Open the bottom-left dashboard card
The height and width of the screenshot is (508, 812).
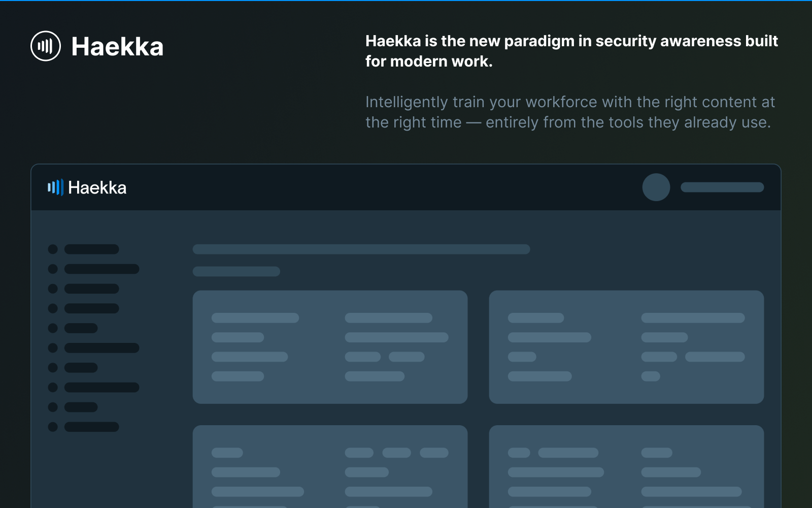click(330, 466)
